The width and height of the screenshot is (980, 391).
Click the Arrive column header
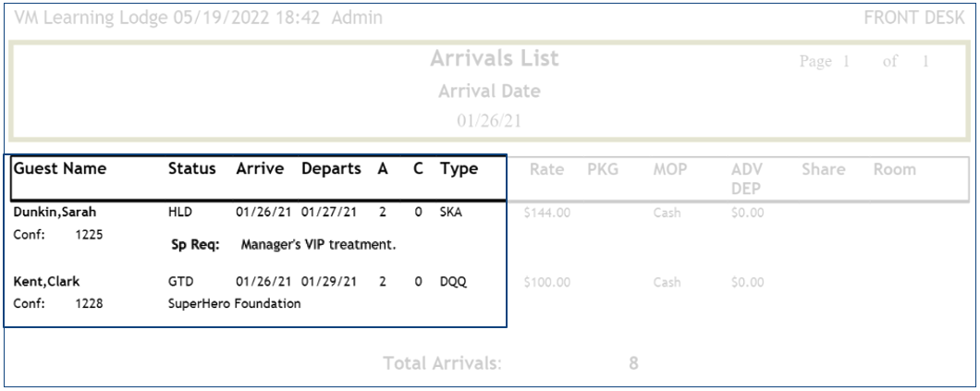pyautogui.click(x=259, y=170)
